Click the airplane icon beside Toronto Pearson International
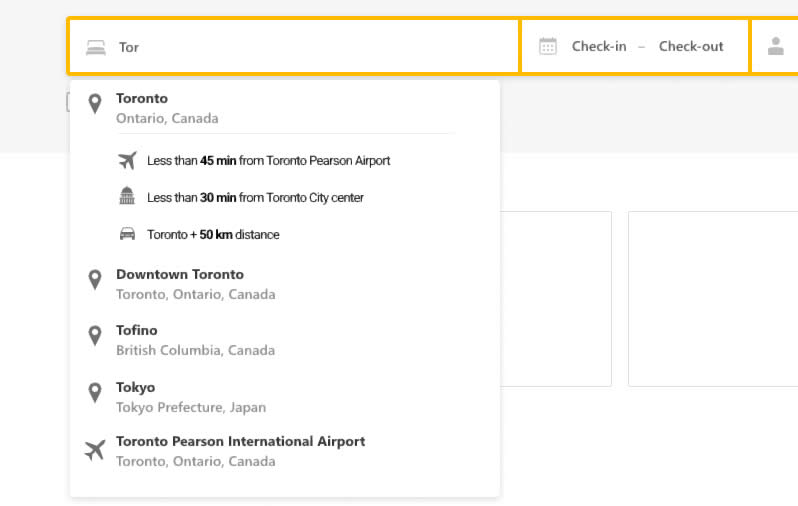798x506 pixels. coord(95,451)
